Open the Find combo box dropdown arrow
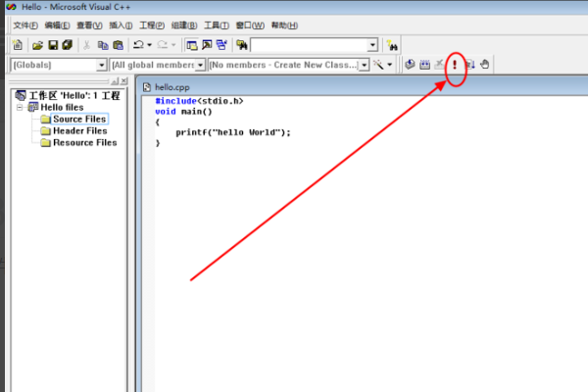 372,45
